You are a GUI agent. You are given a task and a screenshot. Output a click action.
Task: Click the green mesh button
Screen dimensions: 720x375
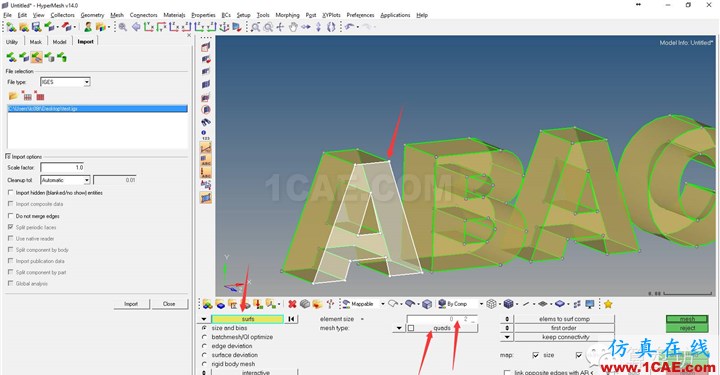click(x=687, y=319)
